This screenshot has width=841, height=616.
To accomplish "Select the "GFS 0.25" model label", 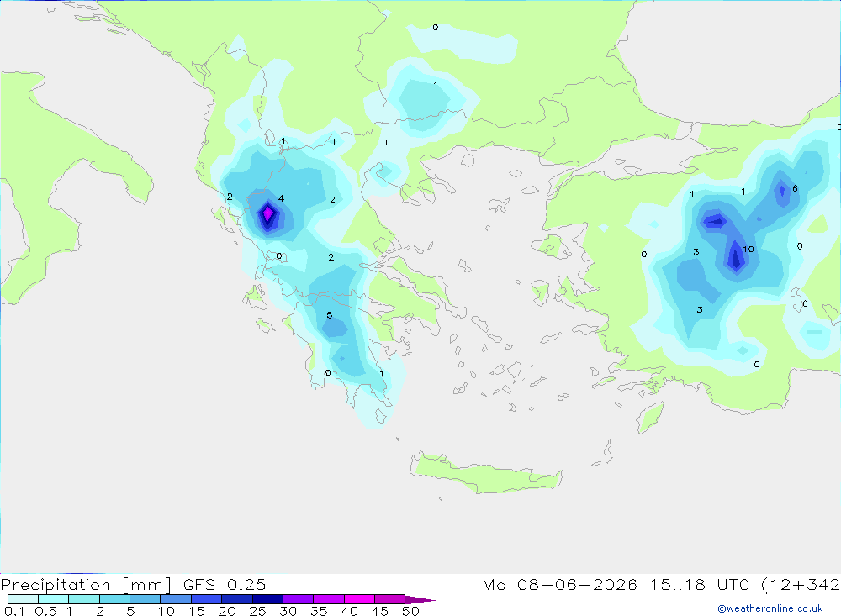I will [225, 584].
